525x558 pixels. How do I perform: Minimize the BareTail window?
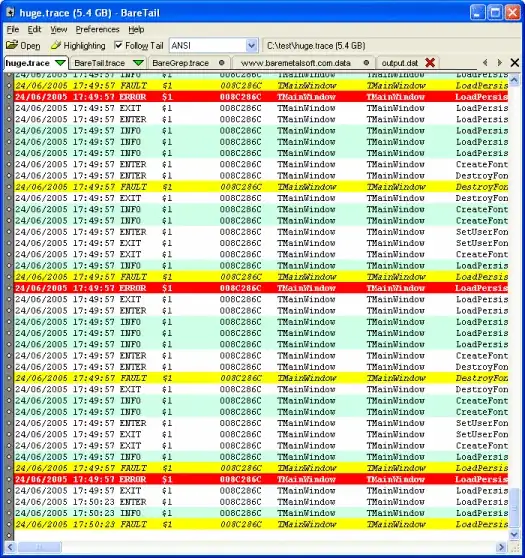[478, 13]
